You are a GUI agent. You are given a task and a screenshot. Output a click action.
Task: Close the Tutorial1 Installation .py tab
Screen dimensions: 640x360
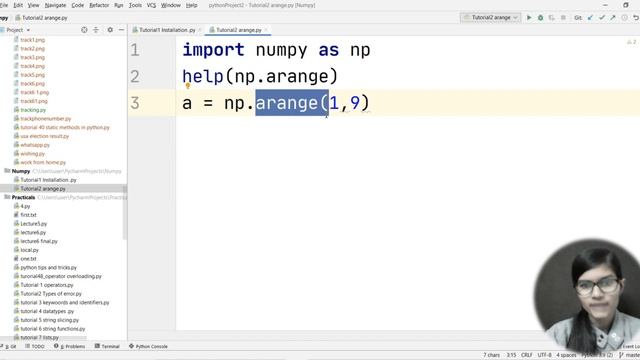[x=200, y=30]
